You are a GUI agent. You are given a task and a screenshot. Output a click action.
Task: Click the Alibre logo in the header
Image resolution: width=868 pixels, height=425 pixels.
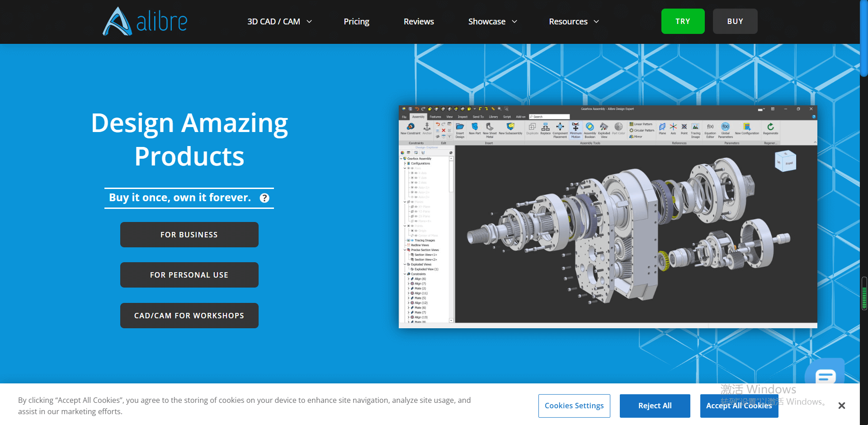145,21
